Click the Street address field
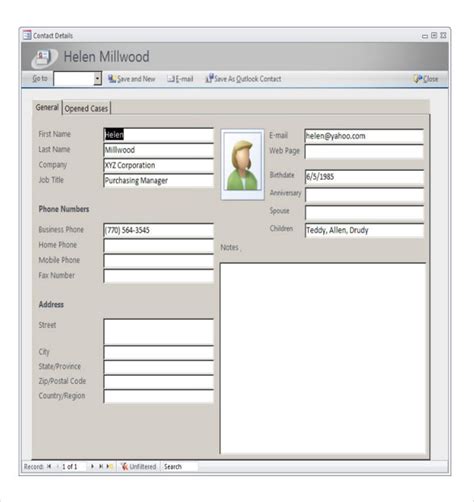This screenshot has width=474, height=502. (158, 332)
